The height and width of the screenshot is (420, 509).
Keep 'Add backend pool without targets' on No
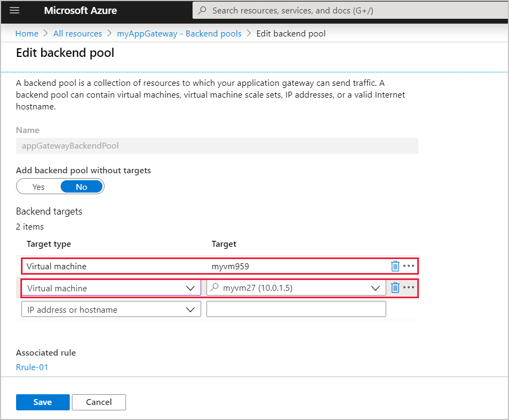[x=81, y=186]
